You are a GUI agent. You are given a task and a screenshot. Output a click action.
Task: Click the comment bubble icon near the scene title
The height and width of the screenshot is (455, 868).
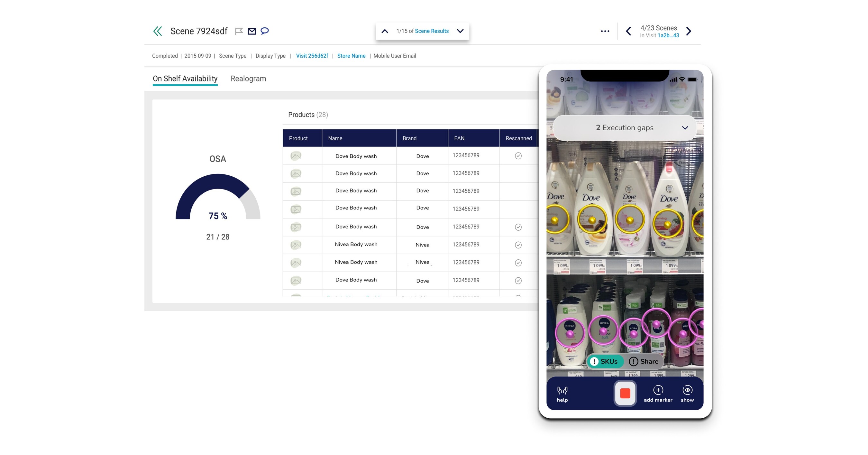point(265,31)
